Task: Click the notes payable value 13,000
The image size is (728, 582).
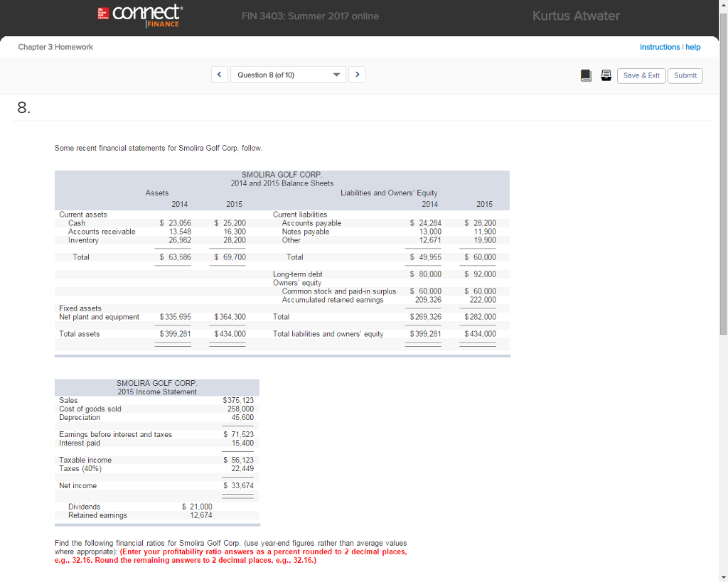Action: 430,232
